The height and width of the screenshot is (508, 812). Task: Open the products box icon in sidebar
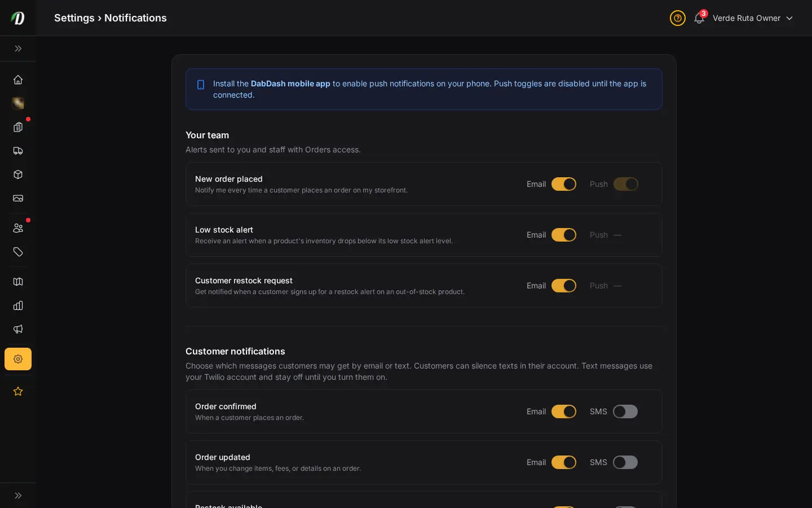18,174
